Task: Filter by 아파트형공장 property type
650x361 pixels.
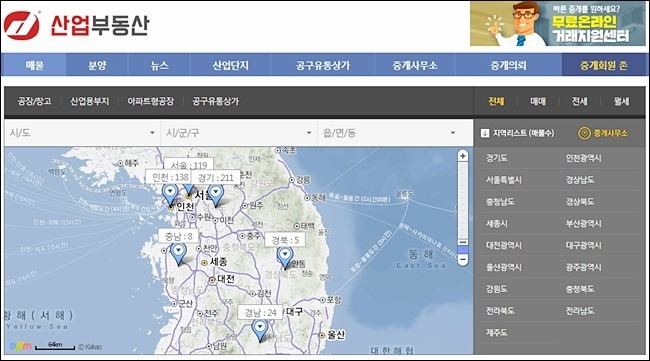Action: pyautogui.click(x=150, y=101)
